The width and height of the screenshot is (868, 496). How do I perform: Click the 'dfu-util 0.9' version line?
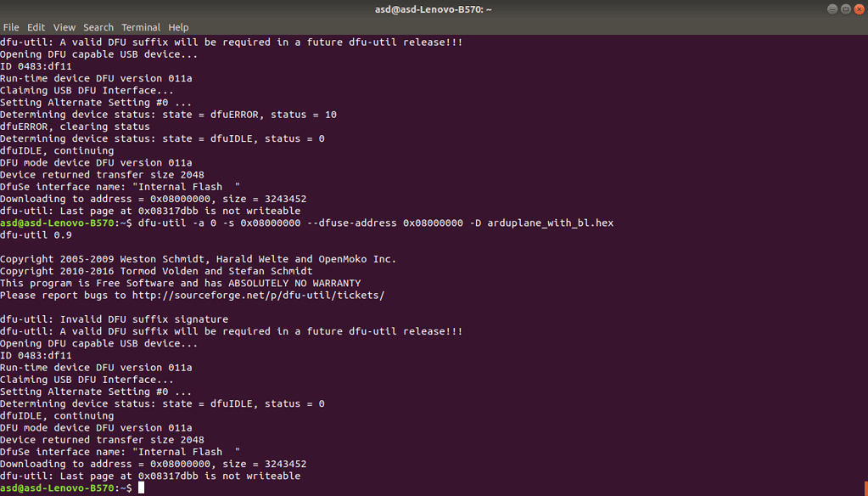point(36,235)
